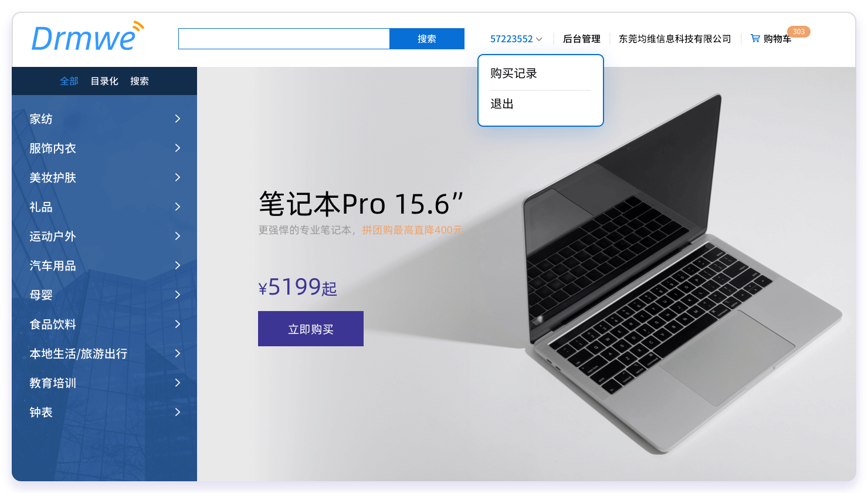
Task: Focus the search input field
Action: [284, 39]
